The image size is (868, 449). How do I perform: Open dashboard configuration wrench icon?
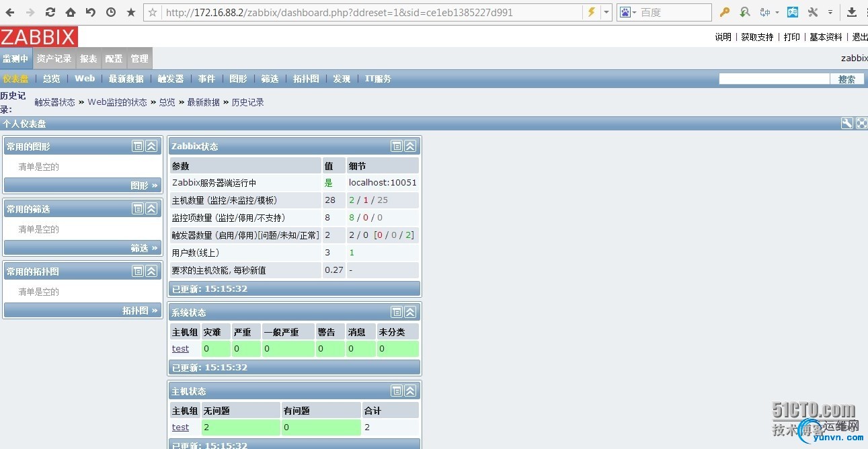(847, 123)
